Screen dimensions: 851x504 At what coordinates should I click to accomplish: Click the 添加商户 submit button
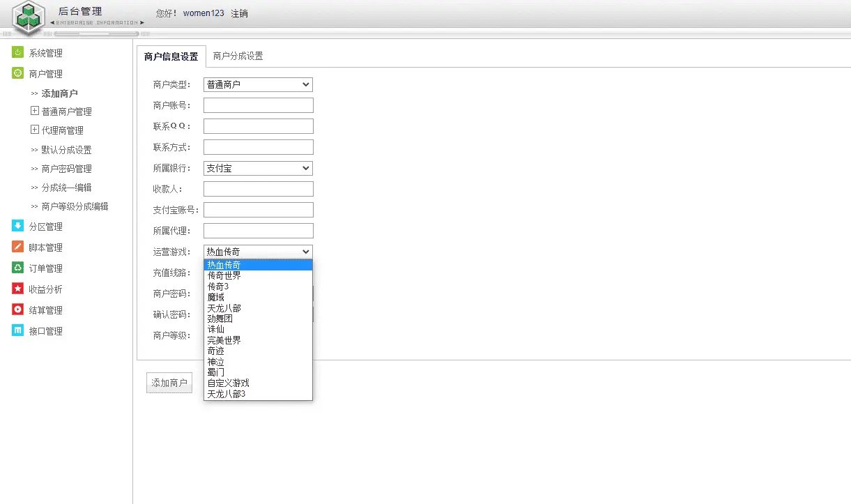[x=169, y=383]
